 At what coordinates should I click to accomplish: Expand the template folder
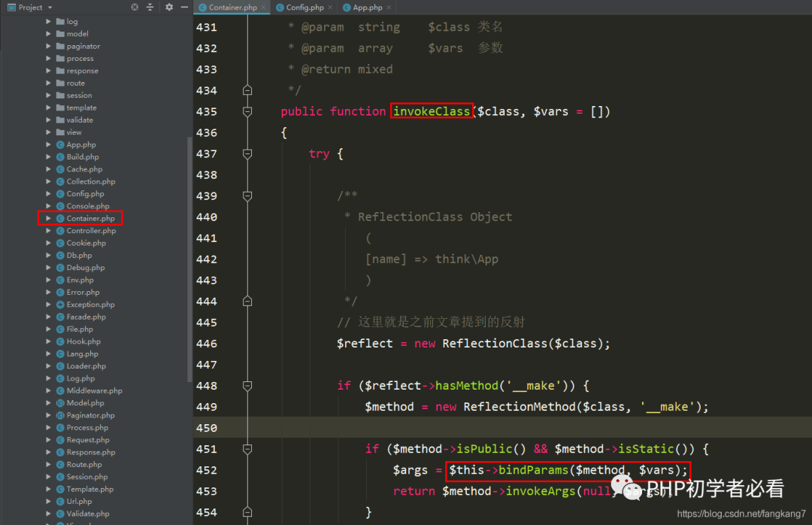coord(48,108)
